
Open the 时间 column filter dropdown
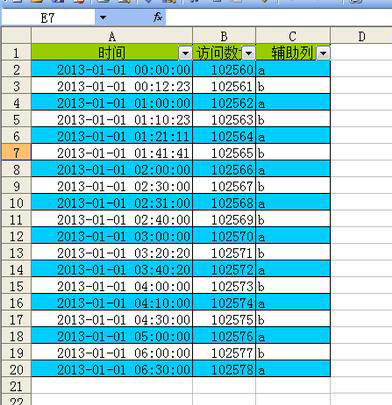tap(185, 53)
